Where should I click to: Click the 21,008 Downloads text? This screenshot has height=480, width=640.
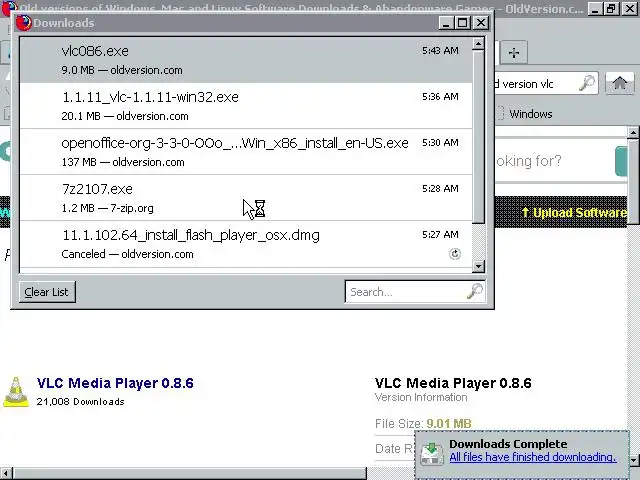point(80,402)
